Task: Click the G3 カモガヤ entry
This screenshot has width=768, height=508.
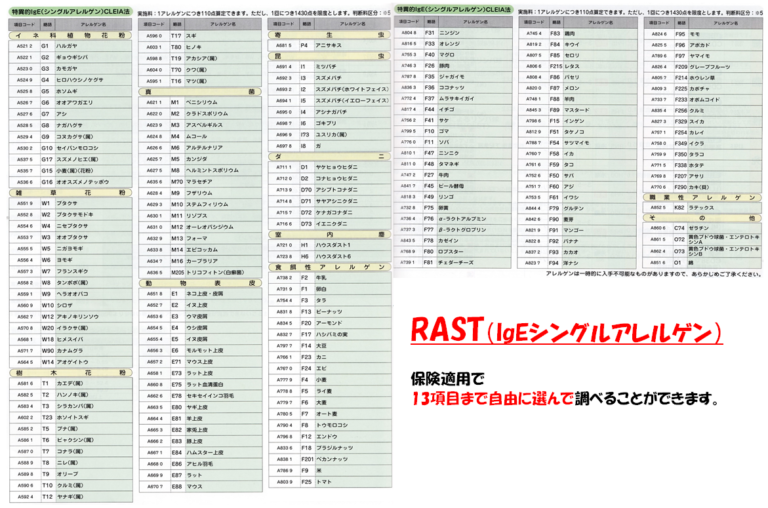Action: pyautogui.click(x=71, y=69)
